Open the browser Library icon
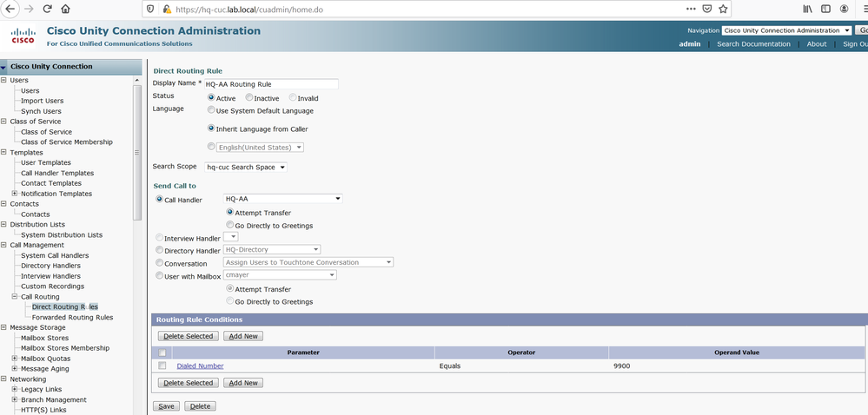Screen dimensions: 868x415 point(808,9)
